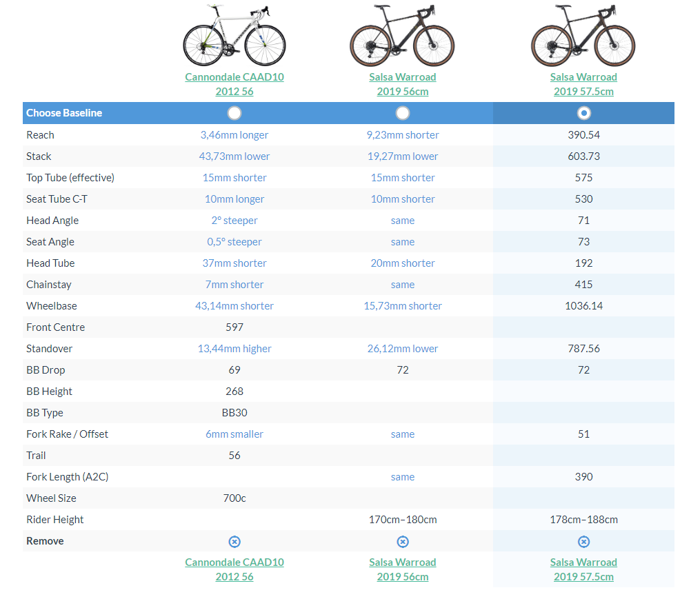The height and width of the screenshot is (599, 700).
Task: Remove Salsa Warroad 2019 57.5cm from comparison
Action: point(583,541)
